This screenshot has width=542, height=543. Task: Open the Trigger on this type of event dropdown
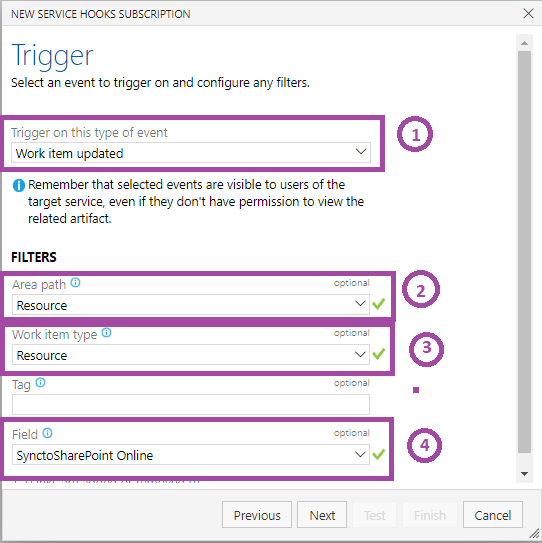coord(191,152)
